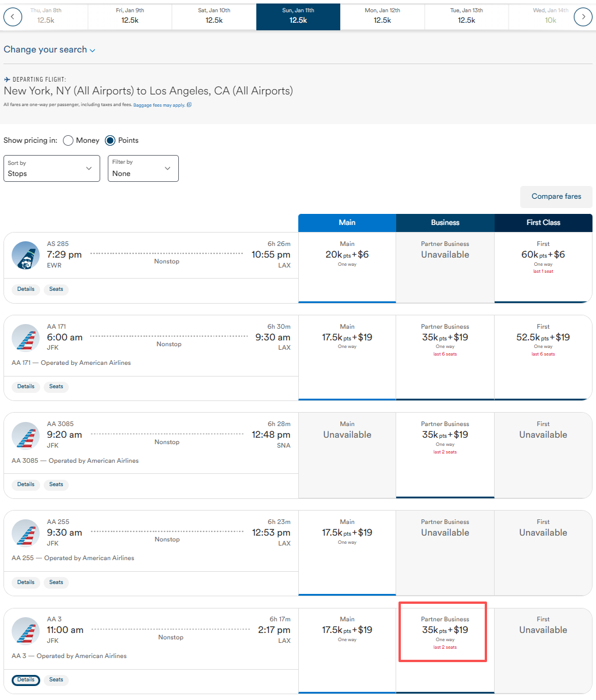Click the previous dates arrow icon
This screenshot has width=596, height=700.
point(13,17)
